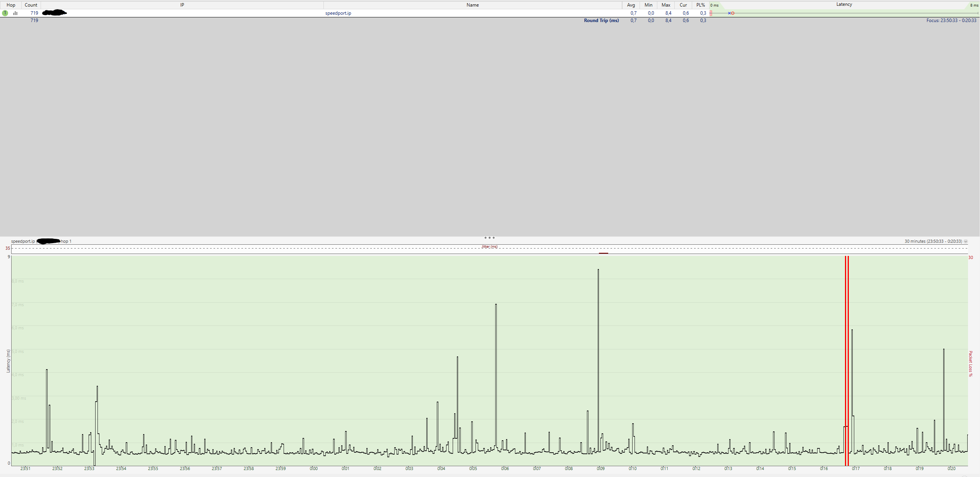This screenshot has width=980, height=477.
Task: Click the Hop column header
Action: (11, 5)
